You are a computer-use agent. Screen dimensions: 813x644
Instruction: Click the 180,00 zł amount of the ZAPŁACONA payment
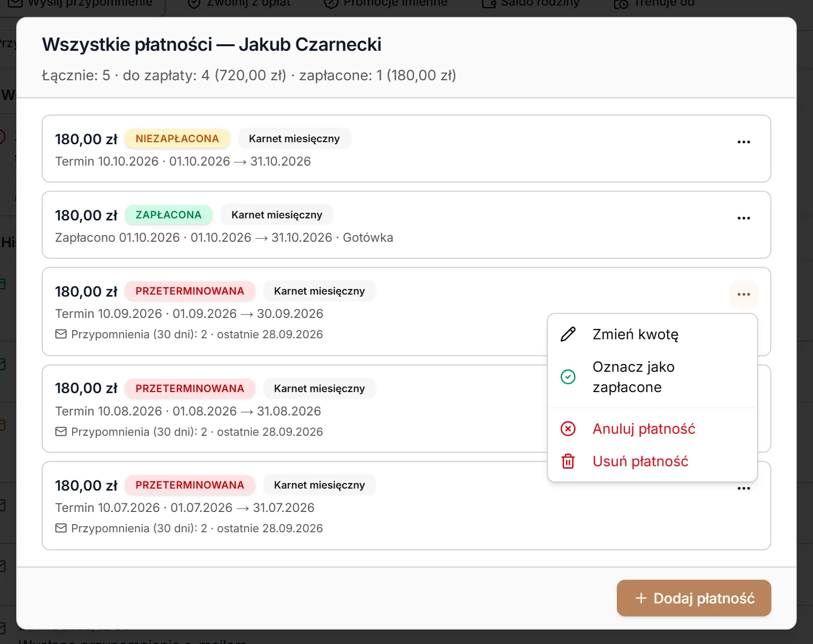click(x=86, y=215)
